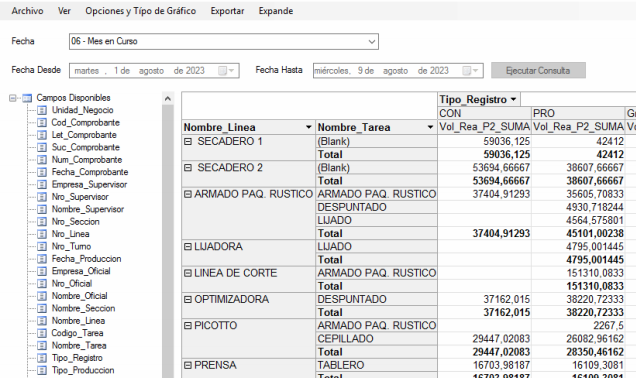Select cell value 151310,0833 in ARMADO PAQ. RUSTICO row
Image resolution: width=636 pixels, height=378 pixels.
click(578, 273)
